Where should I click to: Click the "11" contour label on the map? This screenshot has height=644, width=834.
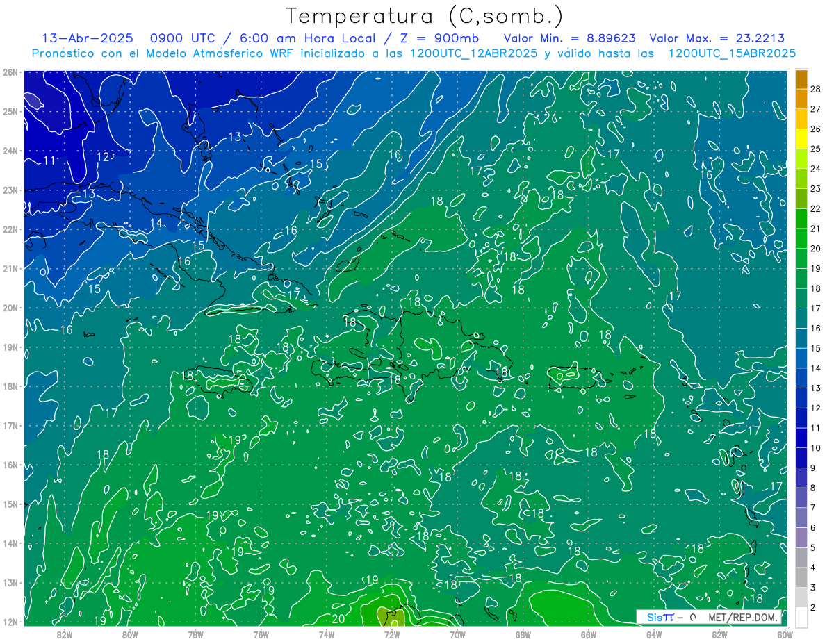[x=49, y=160]
